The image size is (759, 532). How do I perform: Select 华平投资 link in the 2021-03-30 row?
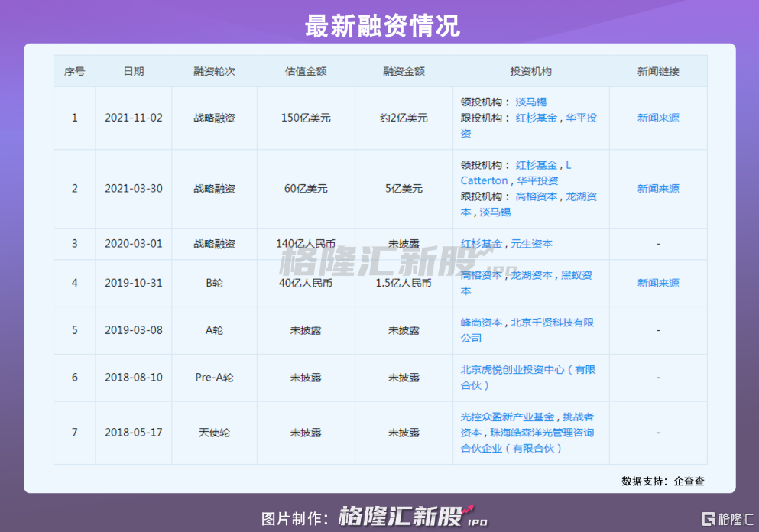(x=537, y=181)
